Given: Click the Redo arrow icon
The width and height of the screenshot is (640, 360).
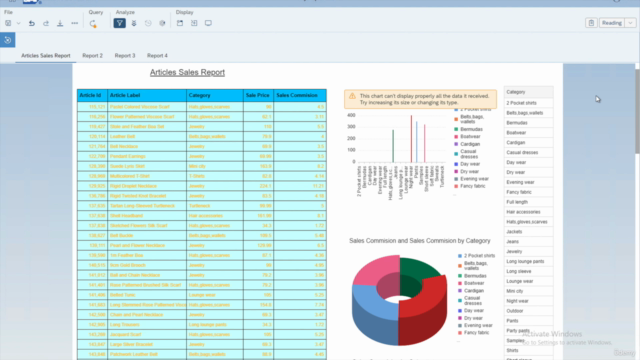Looking at the screenshot, I should (x=46, y=23).
